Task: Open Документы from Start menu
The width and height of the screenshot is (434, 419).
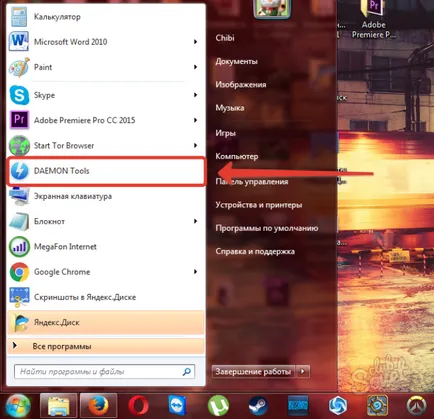Action: [x=237, y=61]
